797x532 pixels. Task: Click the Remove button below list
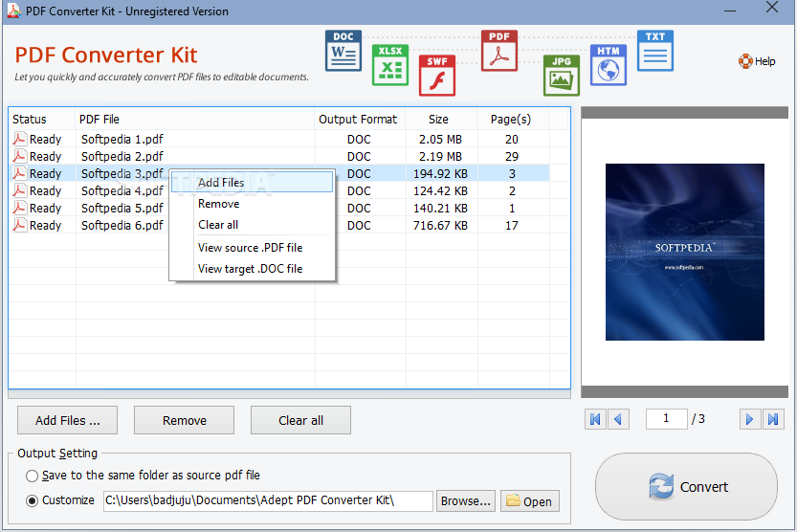pos(184,420)
